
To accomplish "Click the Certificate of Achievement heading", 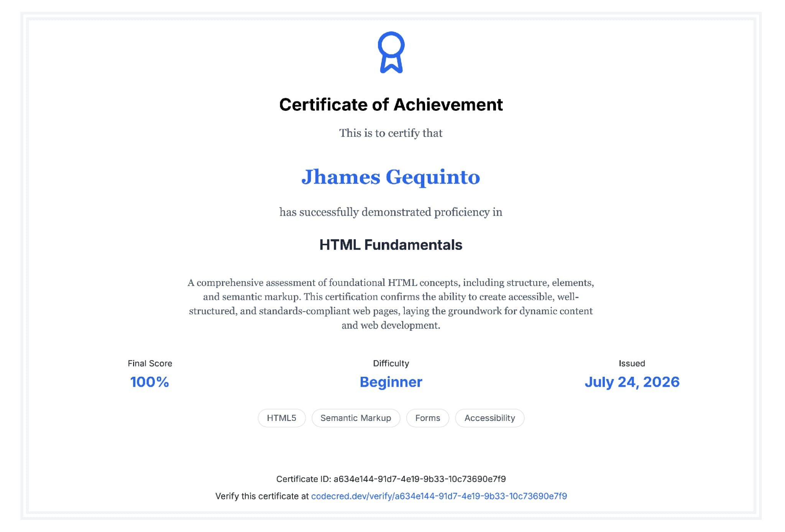I will [x=391, y=105].
